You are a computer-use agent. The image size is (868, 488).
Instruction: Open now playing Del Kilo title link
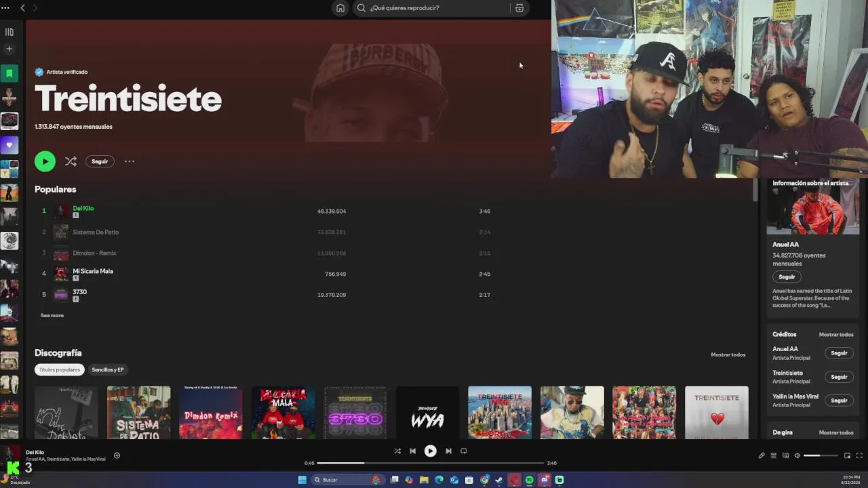(x=35, y=452)
